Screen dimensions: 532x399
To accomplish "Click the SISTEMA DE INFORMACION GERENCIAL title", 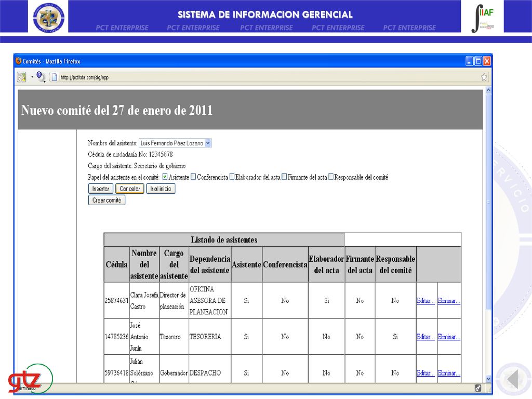I will 265,15.
